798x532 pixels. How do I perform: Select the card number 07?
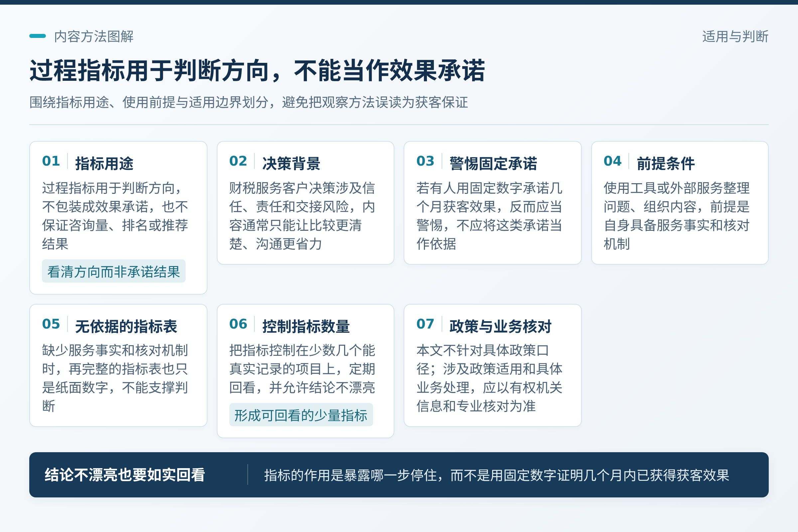tap(426, 324)
